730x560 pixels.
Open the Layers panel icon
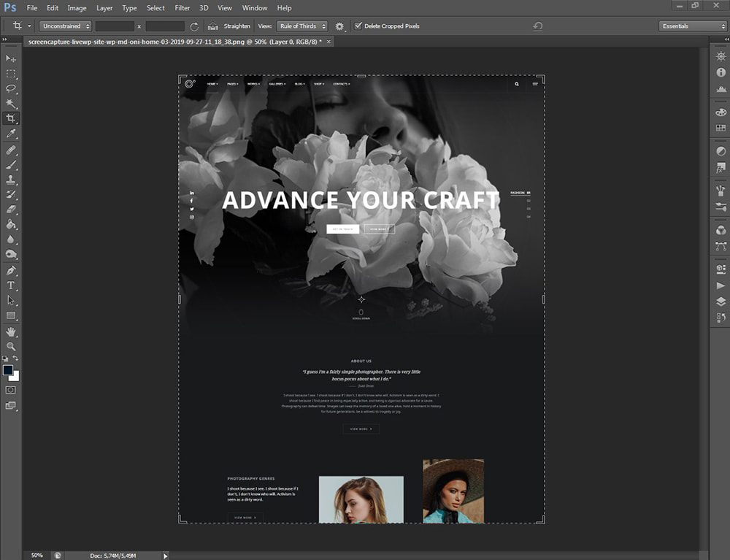(x=721, y=302)
